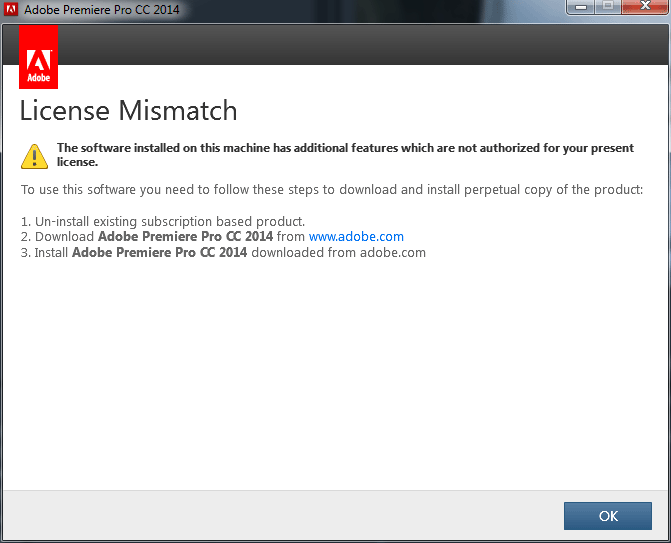Minimize the Premiere Pro dialog window
Screen dimensions: 671x543
pos(580,6)
